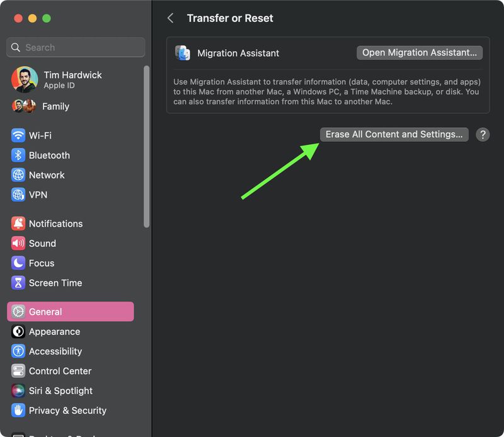Click the Migration Assistant app icon
Viewport: 504px width, 437px height.
(x=182, y=53)
